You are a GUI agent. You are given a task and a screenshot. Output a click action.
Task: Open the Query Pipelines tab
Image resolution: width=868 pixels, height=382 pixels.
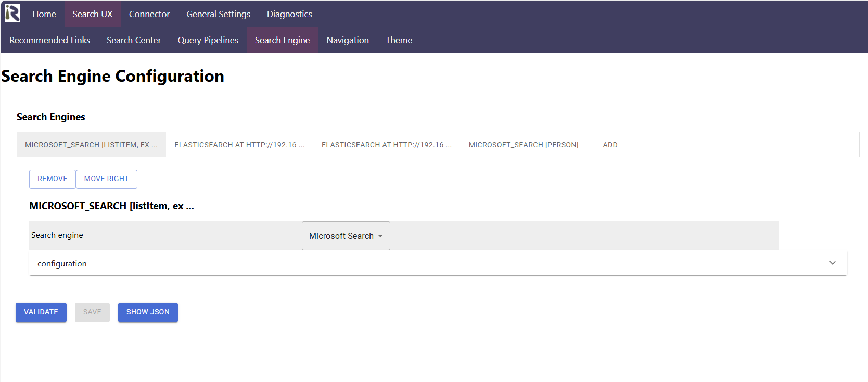(x=208, y=40)
